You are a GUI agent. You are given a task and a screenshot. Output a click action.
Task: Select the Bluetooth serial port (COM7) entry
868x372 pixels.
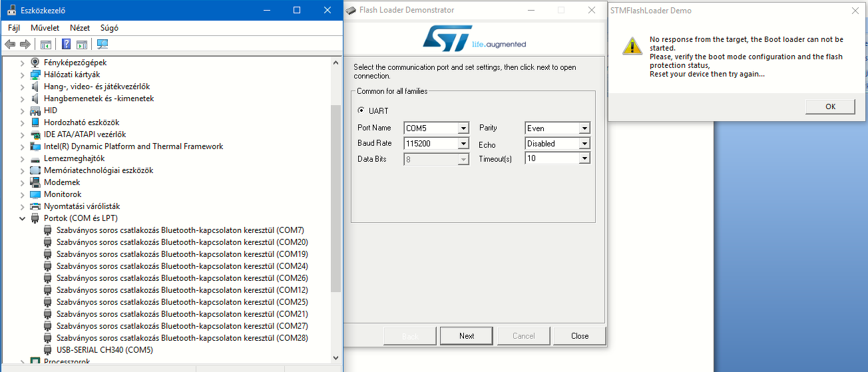tap(182, 230)
